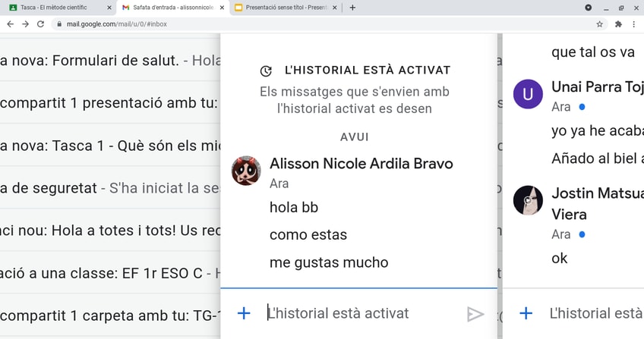644x339 pixels.
Task: Reload the Gmail page
Action: (40, 24)
